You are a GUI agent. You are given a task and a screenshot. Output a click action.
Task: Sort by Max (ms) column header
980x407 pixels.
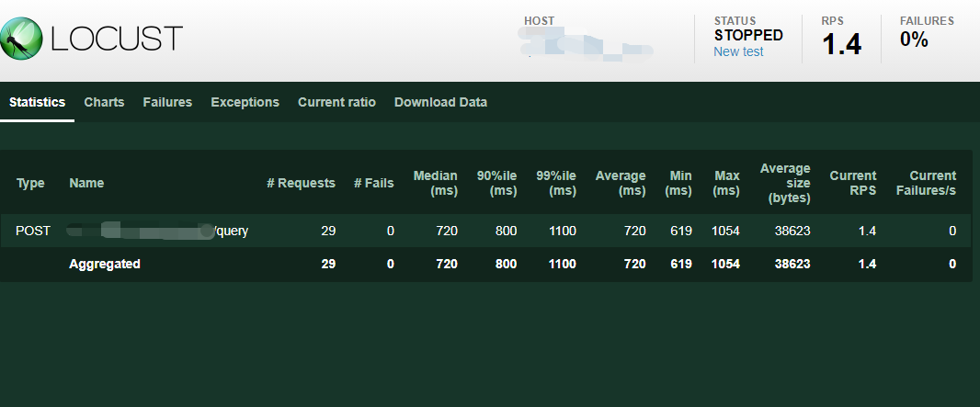725,183
